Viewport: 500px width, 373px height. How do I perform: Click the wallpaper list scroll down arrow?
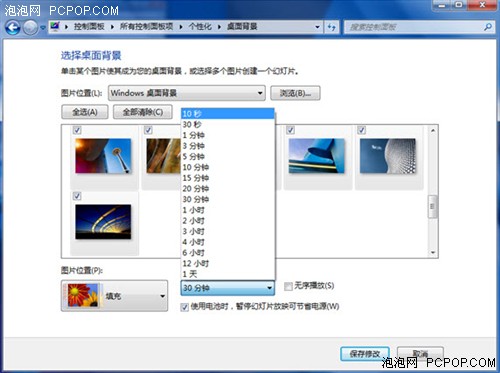click(x=433, y=252)
